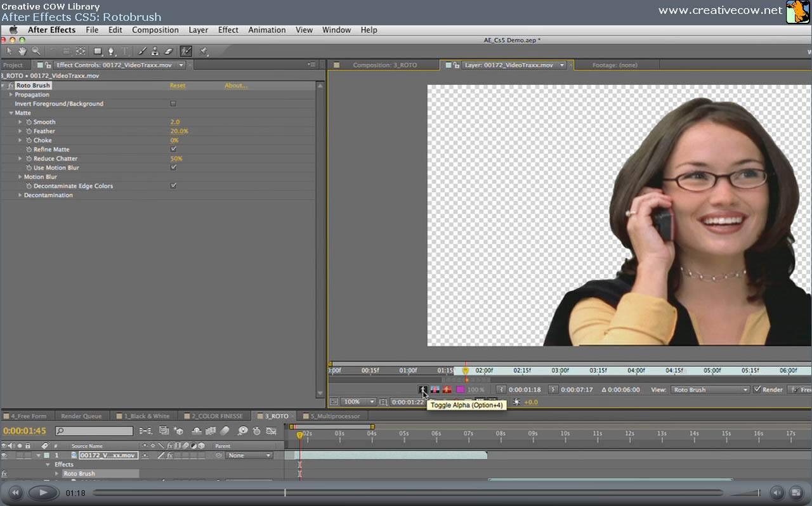Screen dimensions: 812x506
Task: Select the Roto Brush tool
Action: click(186, 51)
